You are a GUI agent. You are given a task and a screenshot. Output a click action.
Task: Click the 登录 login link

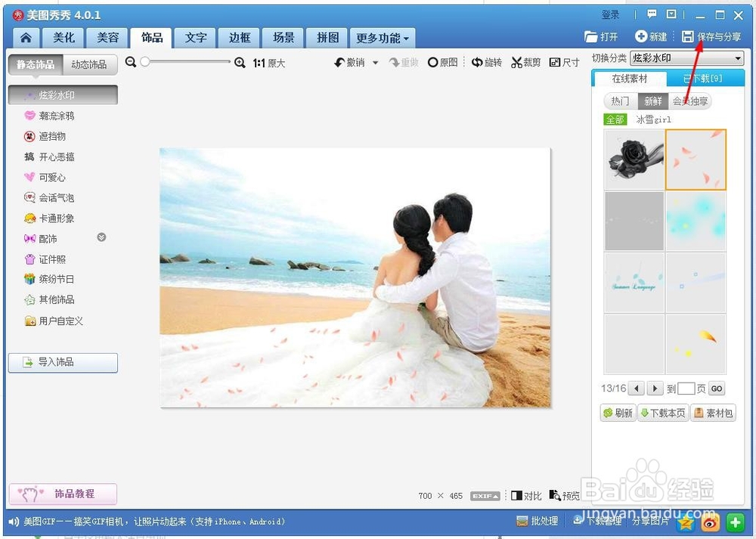[610, 15]
